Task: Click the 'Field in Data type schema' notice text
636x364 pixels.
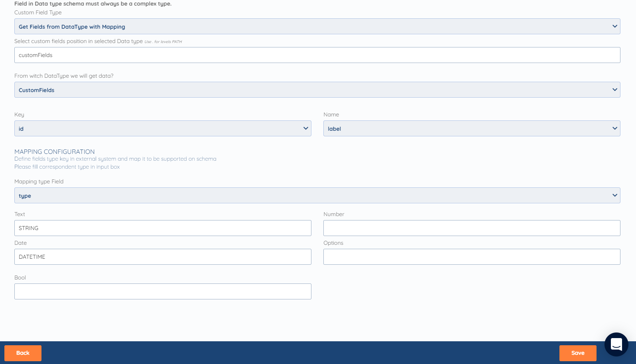Action: [x=93, y=4]
